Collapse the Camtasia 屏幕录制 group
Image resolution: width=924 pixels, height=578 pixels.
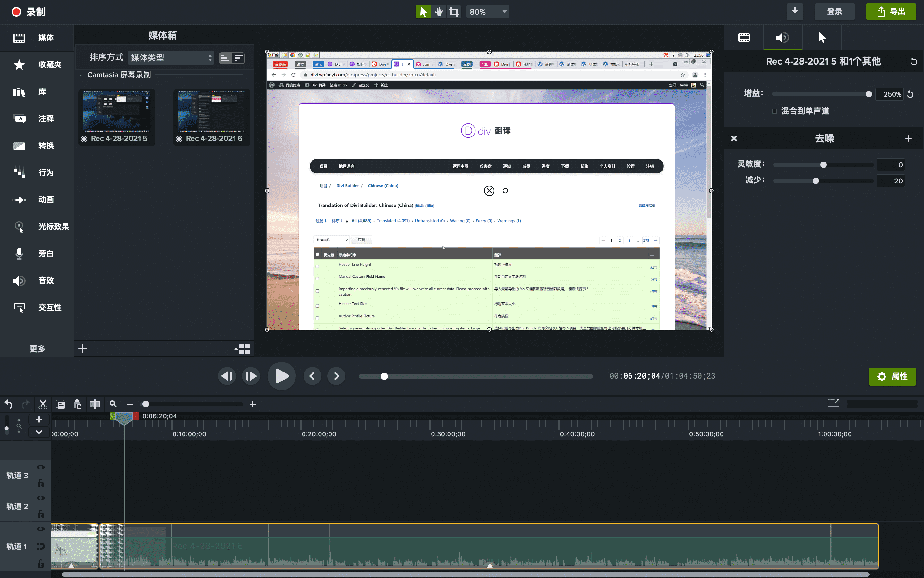(81, 75)
